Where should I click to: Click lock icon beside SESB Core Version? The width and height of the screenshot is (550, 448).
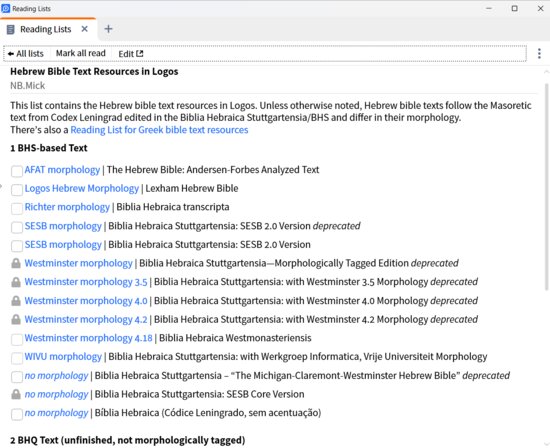[16, 394]
